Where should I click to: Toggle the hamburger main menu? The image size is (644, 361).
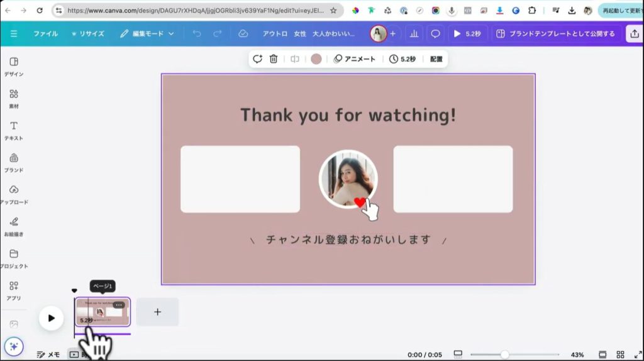[x=14, y=34]
